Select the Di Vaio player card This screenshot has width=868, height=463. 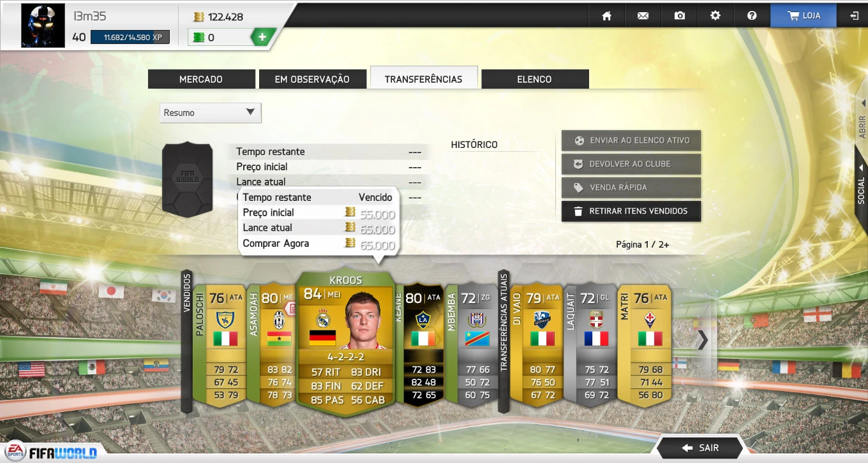tap(537, 344)
